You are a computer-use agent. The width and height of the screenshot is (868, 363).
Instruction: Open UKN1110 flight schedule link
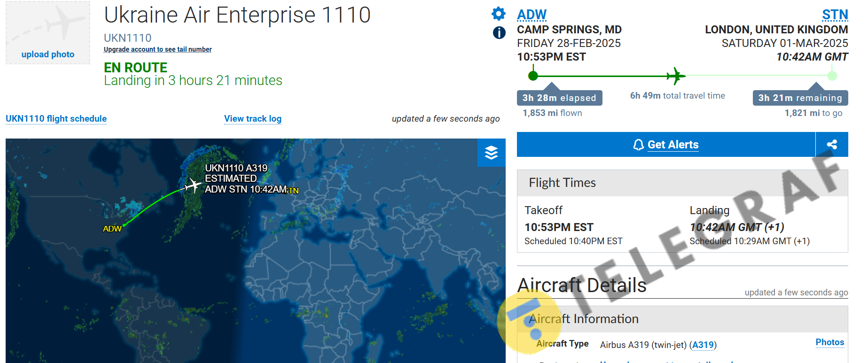click(56, 119)
